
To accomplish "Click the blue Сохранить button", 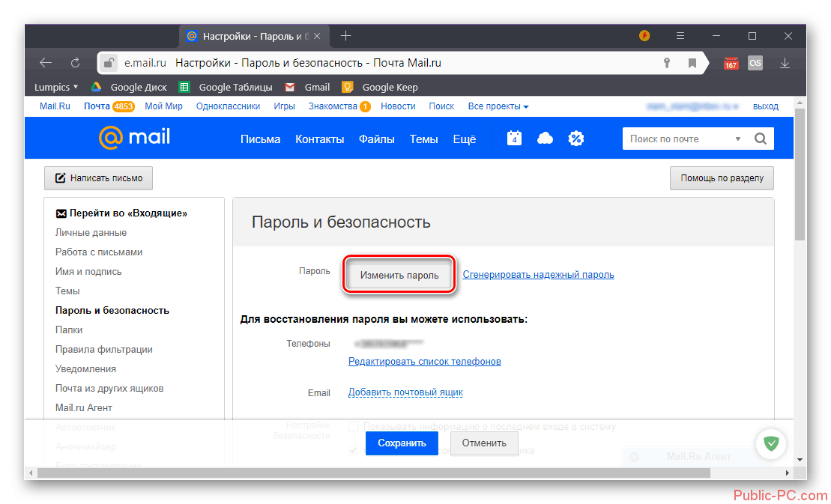I will (x=402, y=443).
